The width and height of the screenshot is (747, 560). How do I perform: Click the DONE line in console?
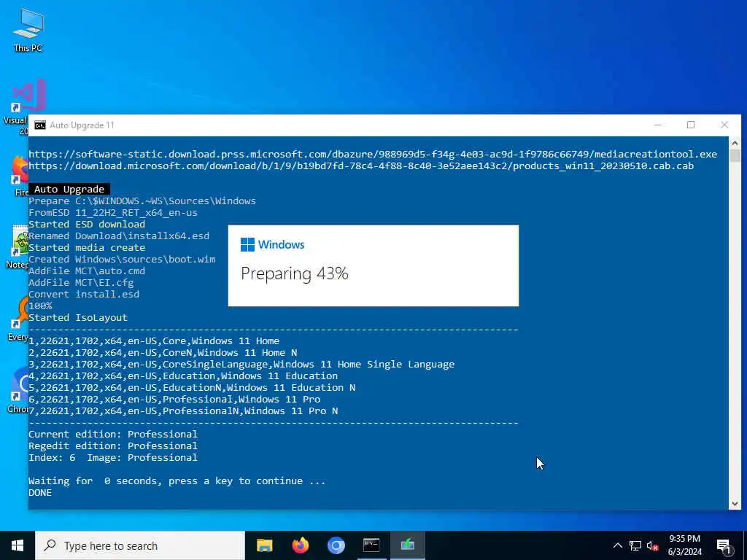tap(40, 493)
